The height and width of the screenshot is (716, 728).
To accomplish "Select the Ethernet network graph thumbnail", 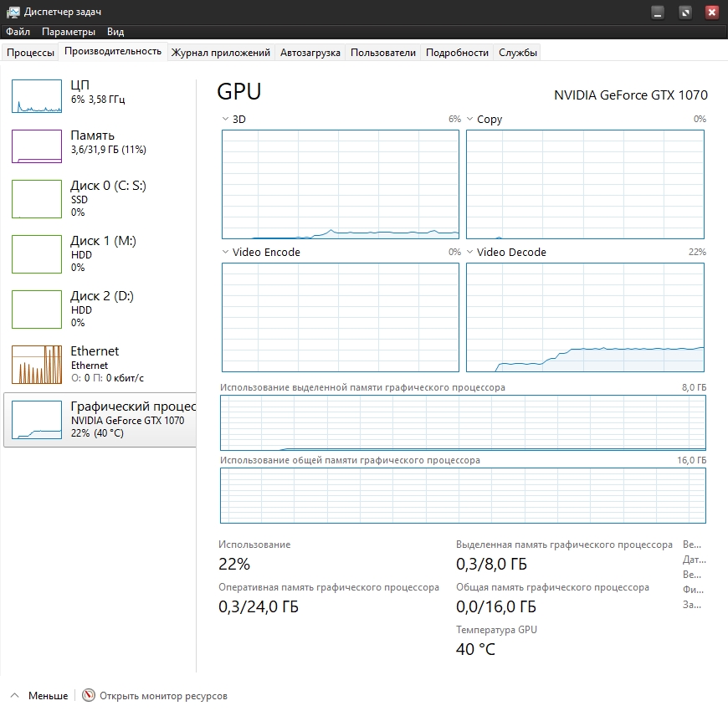I will (37, 364).
